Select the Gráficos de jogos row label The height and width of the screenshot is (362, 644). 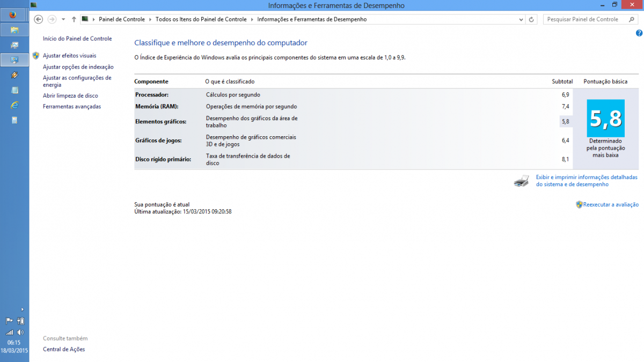(x=158, y=141)
